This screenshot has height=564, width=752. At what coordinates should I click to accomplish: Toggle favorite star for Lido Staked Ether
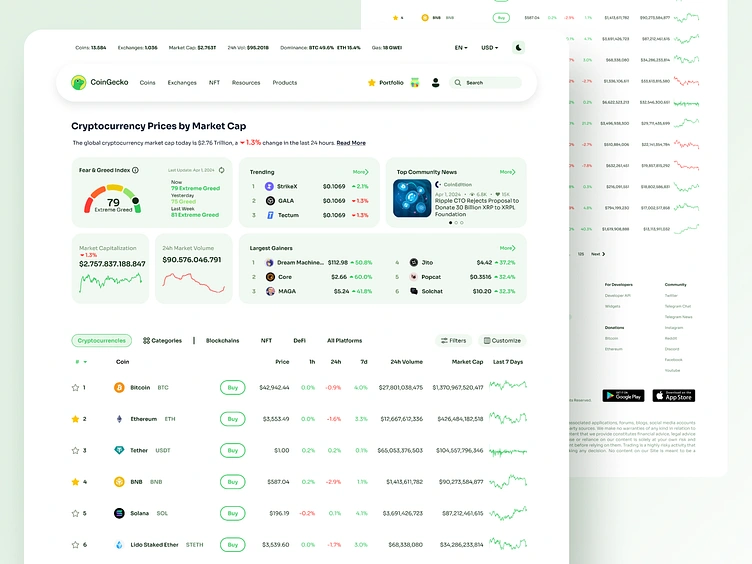click(75, 545)
